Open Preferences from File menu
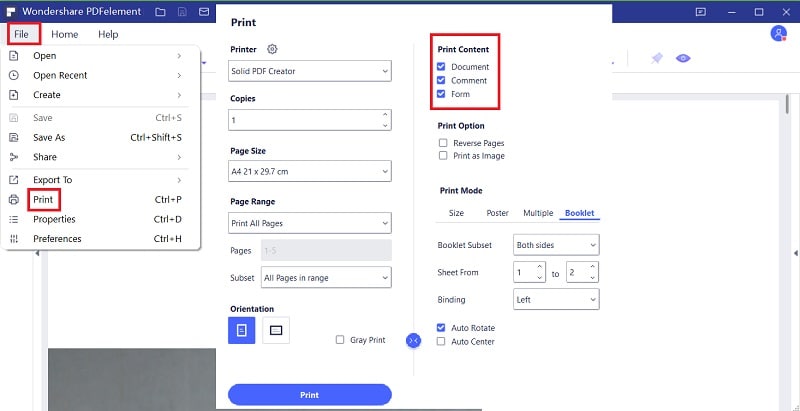800x411 pixels. coord(57,239)
